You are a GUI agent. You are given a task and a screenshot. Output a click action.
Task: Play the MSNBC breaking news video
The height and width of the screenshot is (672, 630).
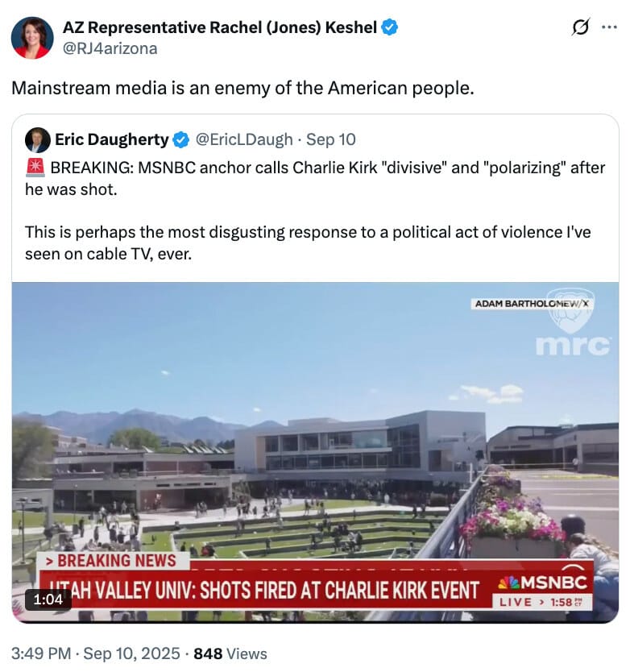316,452
